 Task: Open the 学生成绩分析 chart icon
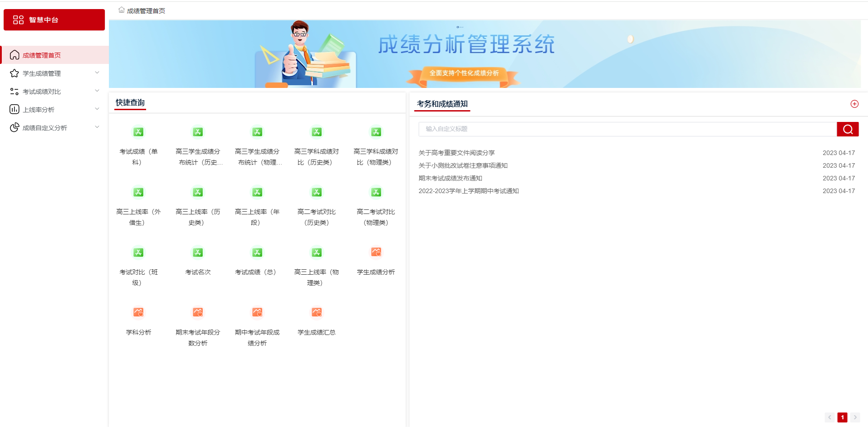pos(376,252)
